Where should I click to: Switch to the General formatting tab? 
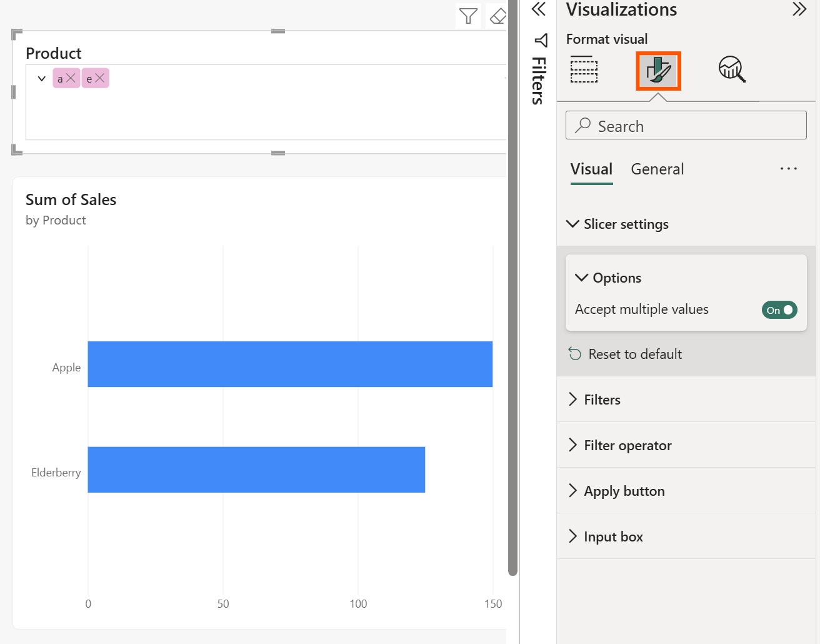click(x=657, y=169)
